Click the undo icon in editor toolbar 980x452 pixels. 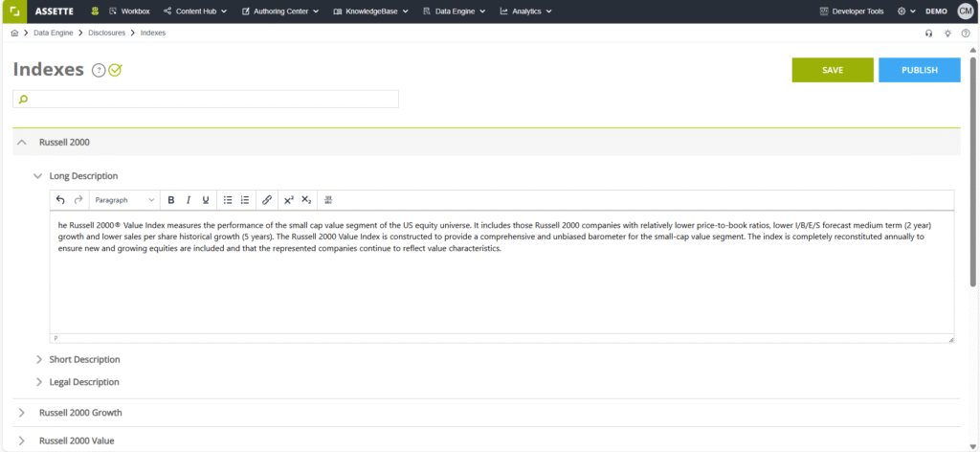point(61,200)
